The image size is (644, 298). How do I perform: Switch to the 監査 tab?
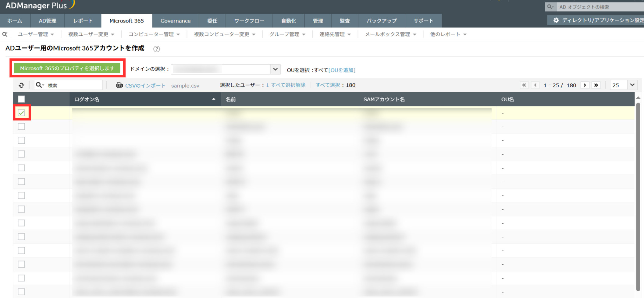pos(345,21)
